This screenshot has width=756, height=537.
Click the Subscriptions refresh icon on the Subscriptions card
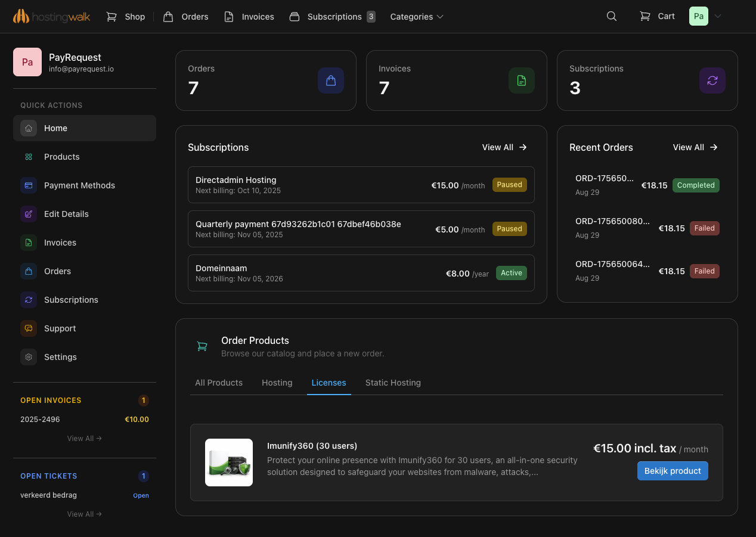pos(712,80)
